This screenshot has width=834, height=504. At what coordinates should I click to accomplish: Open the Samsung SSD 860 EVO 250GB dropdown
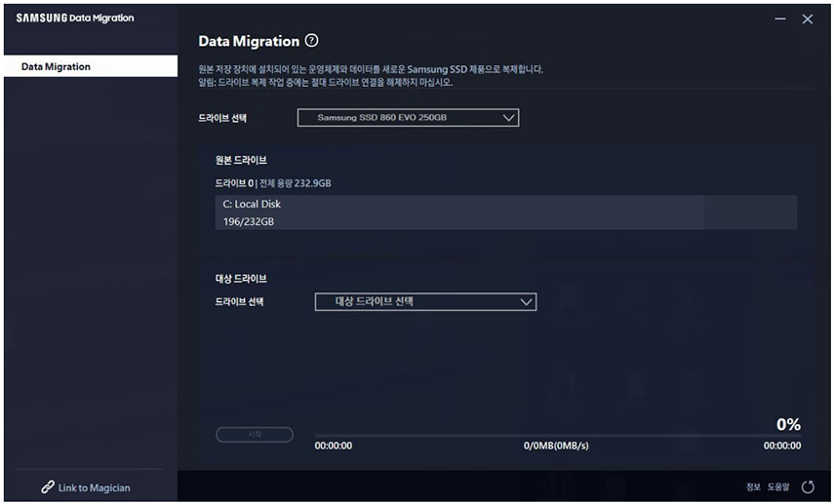[408, 118]
